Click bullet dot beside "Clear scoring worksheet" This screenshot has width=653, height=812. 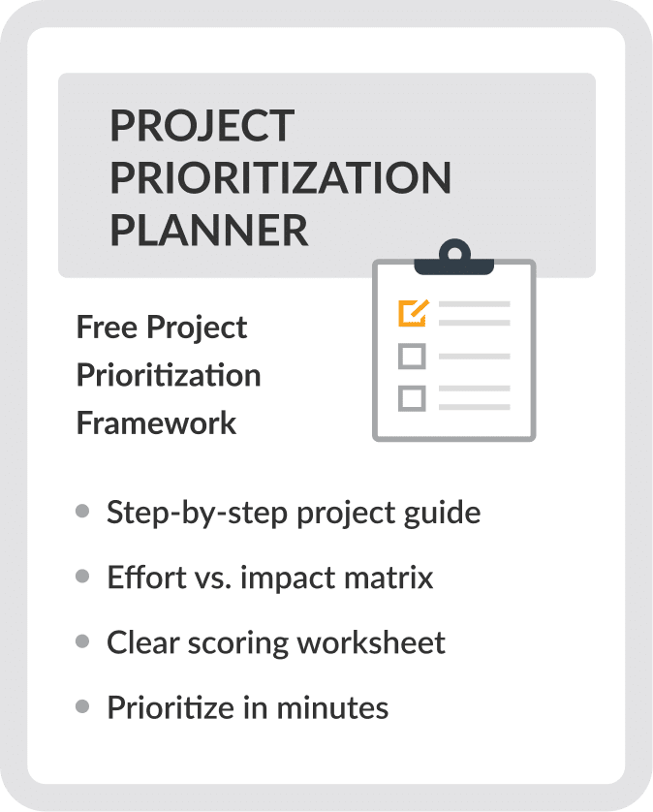pos(83,641)
